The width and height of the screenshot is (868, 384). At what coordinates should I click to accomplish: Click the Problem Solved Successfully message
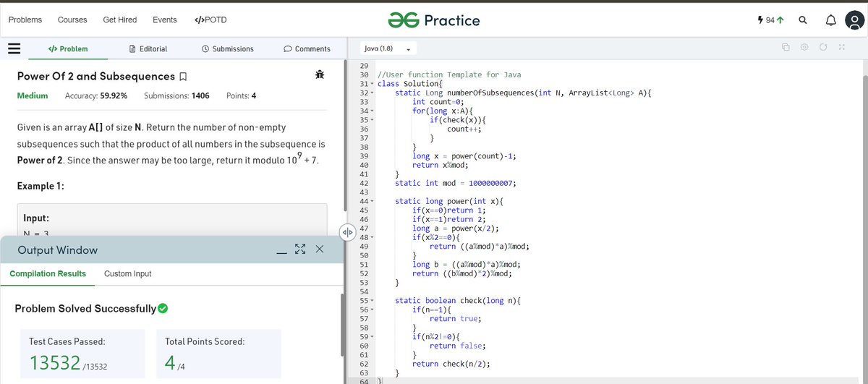[x=91, y=309]
